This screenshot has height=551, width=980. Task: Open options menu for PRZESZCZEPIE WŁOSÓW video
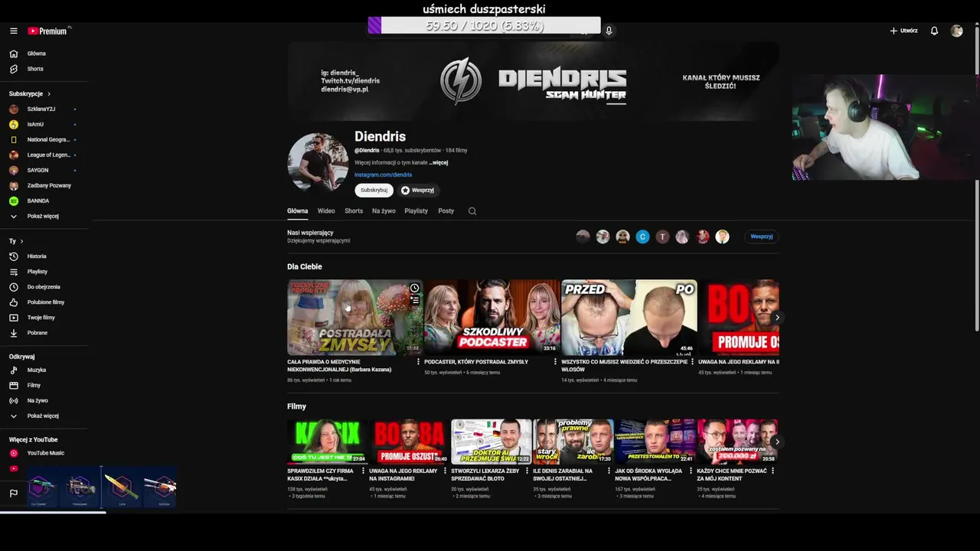pyautogui.click(x=692, y=362)
